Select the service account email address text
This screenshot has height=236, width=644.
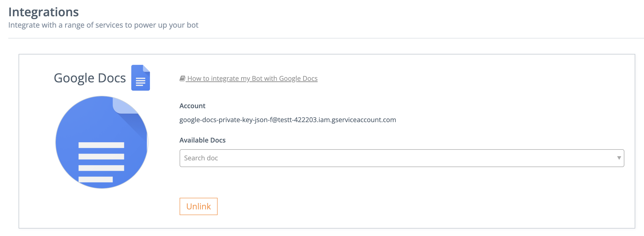(x=287, y=120)
